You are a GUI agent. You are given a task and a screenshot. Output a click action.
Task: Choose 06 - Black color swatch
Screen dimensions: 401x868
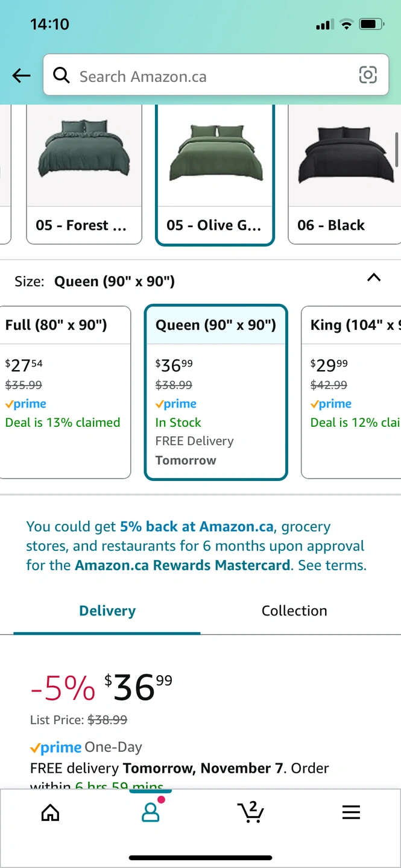point(344,175)
